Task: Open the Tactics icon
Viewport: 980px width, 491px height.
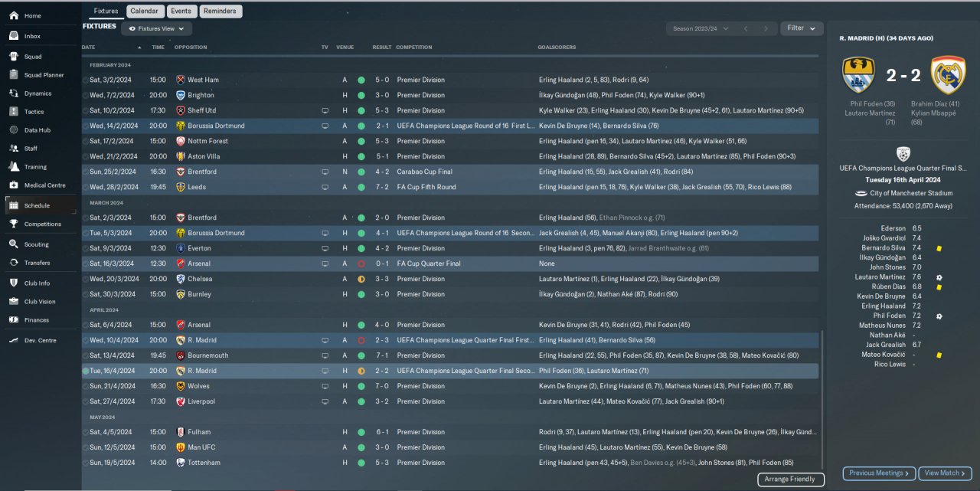Action: click(14, 111)
